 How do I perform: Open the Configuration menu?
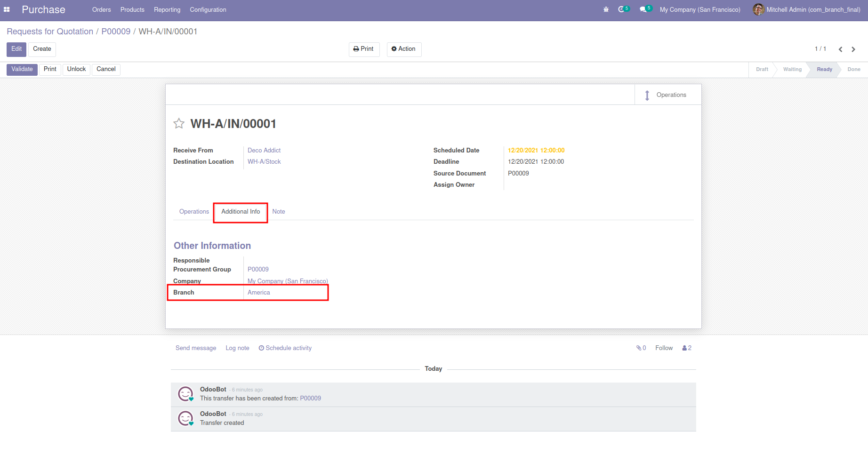pos(208,9)
